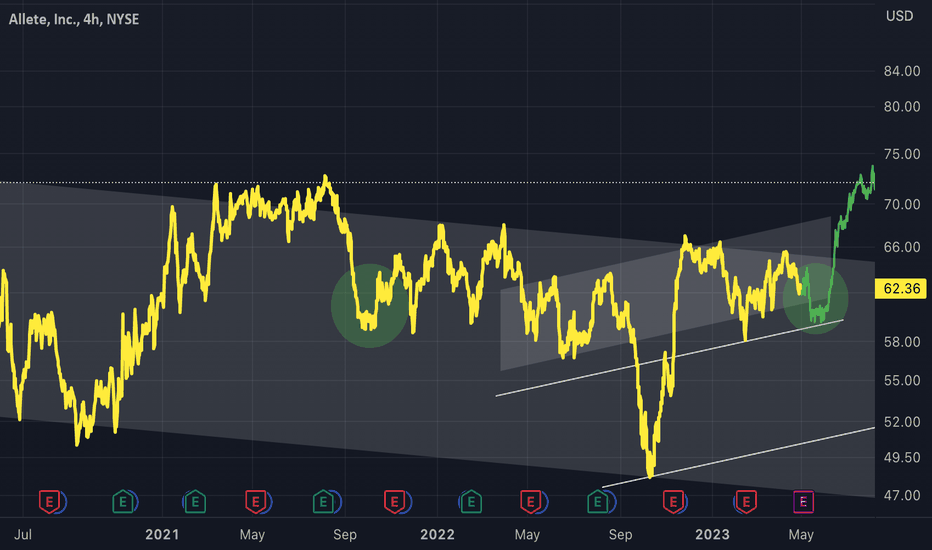Click the Allete, Inc., 4h, NYSE title

tap(74, 20)
